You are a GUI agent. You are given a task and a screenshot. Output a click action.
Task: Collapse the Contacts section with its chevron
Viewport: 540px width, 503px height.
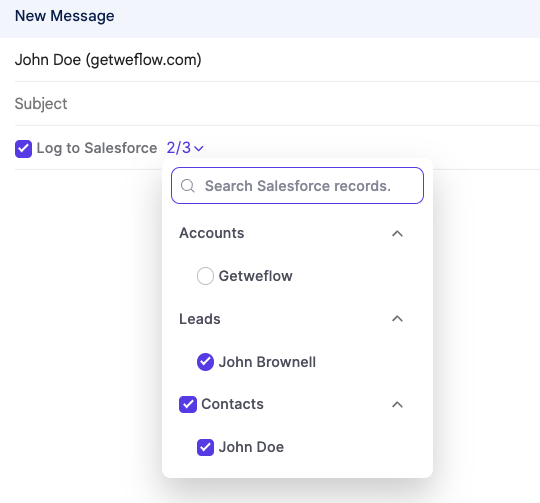(397, 404)
